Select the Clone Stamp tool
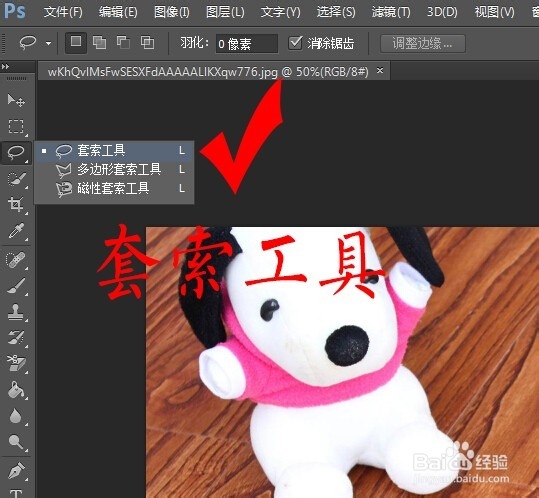This screenshot has width=539, height=498. coord(16,312)
